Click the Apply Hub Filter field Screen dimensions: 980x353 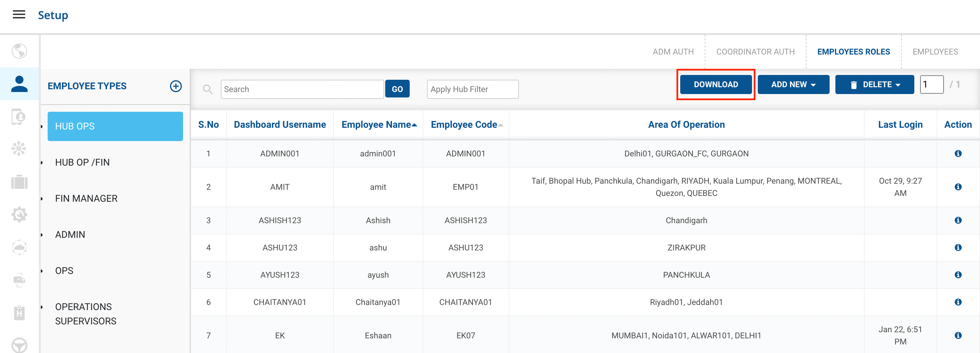click(x=472, y=89)
